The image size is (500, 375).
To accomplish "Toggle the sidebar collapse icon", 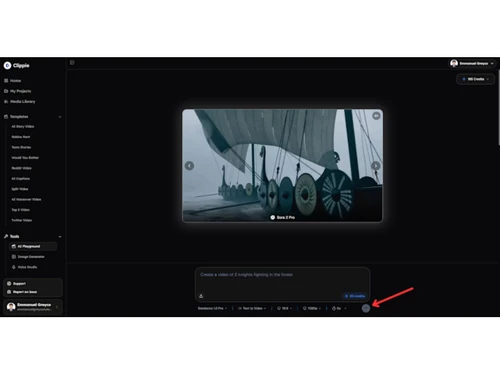I will click(72, 63).
